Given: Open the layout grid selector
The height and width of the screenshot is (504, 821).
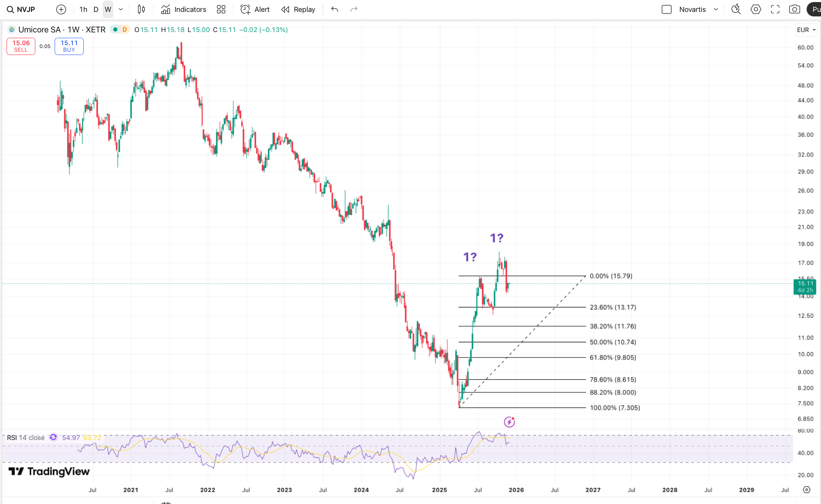Looking at the screenshot, I should point(221,9).
